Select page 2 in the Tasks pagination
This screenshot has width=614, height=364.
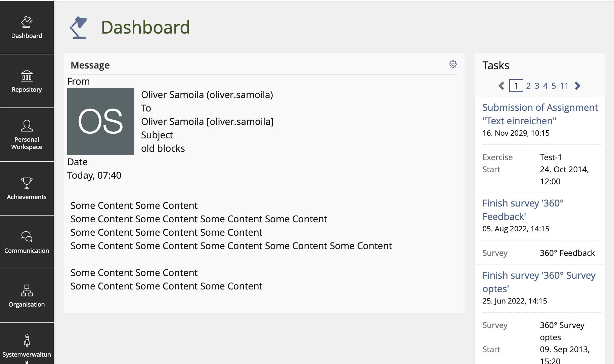click(528, 86)
